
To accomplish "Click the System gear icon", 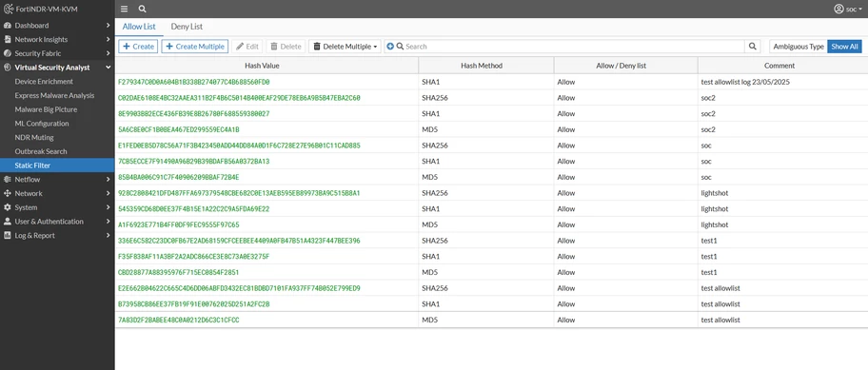I will (8, 207).
